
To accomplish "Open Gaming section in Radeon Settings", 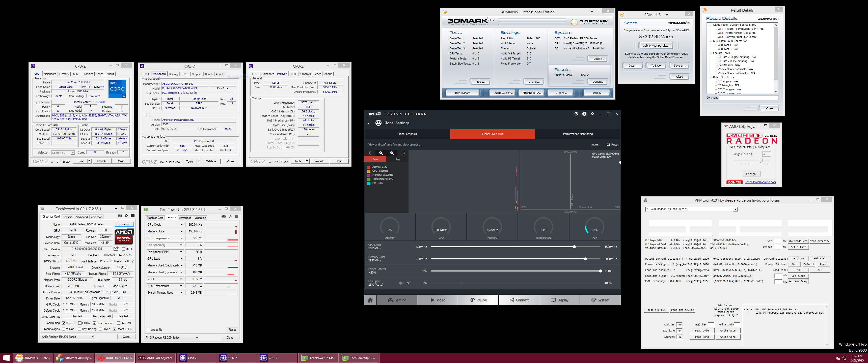I will click(x=397, y=300).
